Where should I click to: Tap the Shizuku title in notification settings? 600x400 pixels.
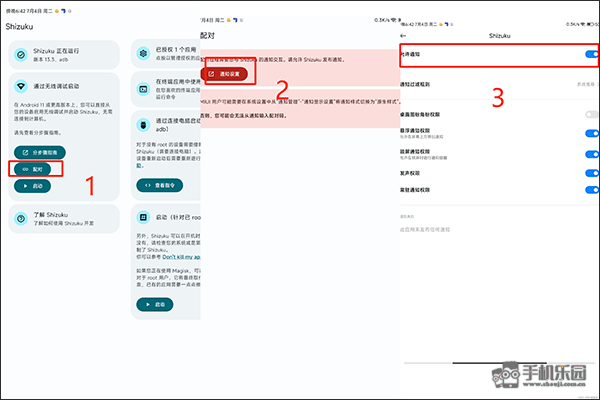(x=499, y=36)
